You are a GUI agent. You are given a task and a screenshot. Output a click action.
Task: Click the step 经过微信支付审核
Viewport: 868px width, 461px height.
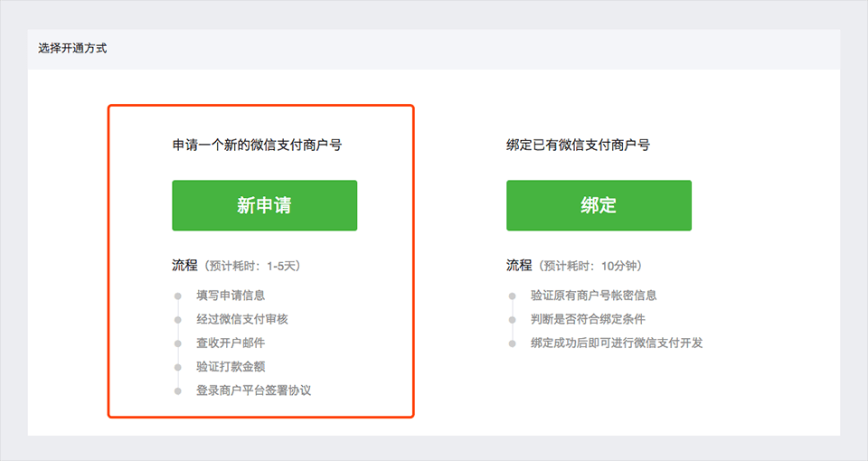(242, 319)
